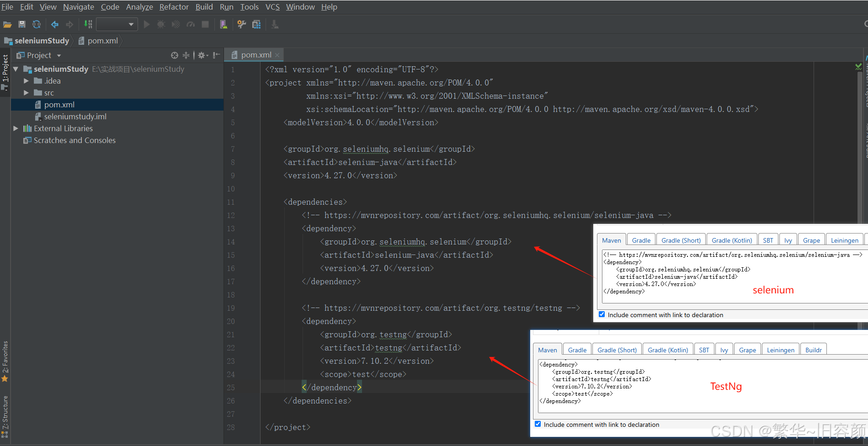Hide the Project panel using the hide arrow icon

click(x=216, y=55)
